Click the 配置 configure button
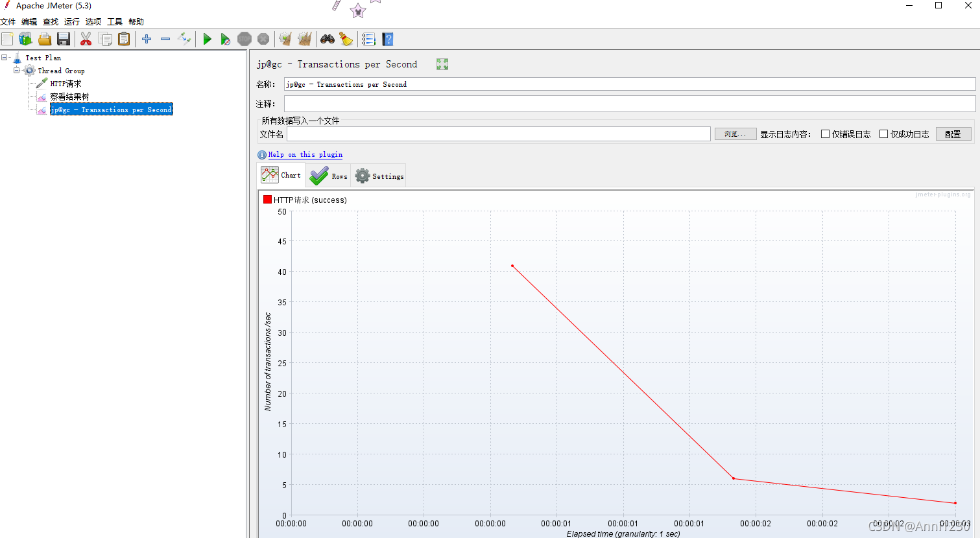This screenshot has height=538, width=980. 953,134
